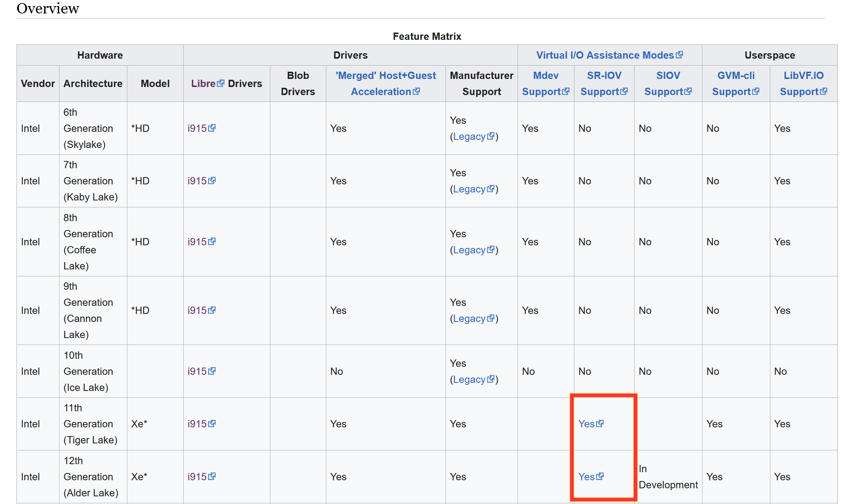Select the Overview section heading
Screen dimensions: 842x504
[48, 8]
